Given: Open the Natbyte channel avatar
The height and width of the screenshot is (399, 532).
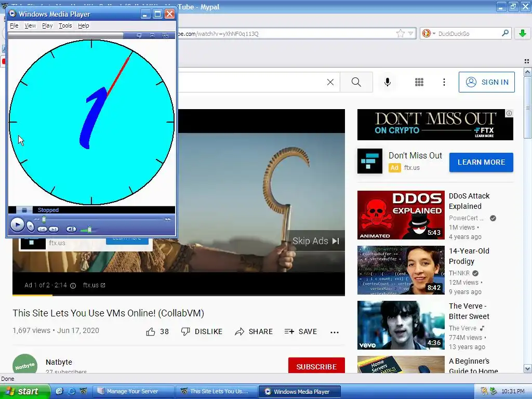Looking at the screenshot, I should [x=25, y=364].
